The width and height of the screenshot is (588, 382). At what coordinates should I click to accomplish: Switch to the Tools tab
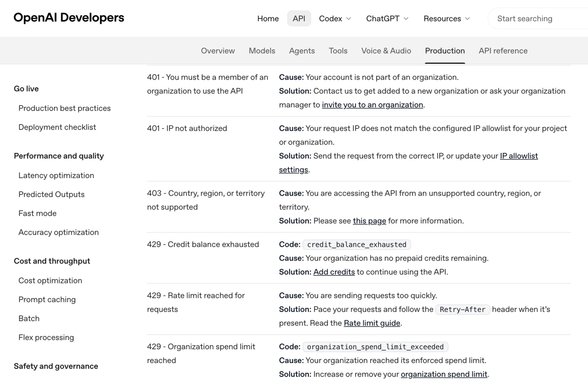click(x=338, y=51)
